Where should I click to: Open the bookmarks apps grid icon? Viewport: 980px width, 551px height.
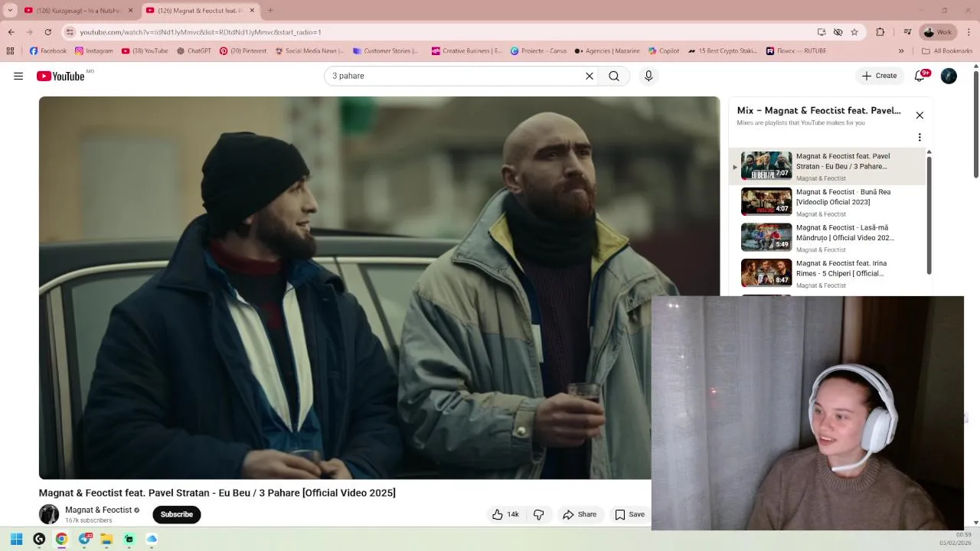pyautogui.click(x=10, y=51)
